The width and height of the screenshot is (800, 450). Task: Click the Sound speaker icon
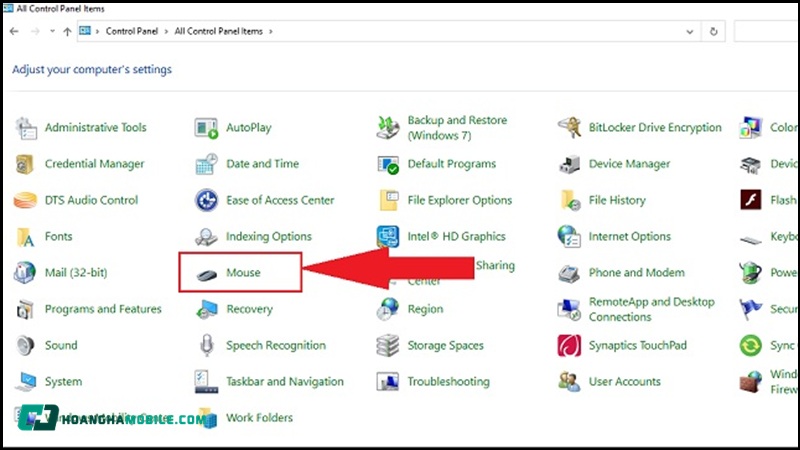point(25,346)
